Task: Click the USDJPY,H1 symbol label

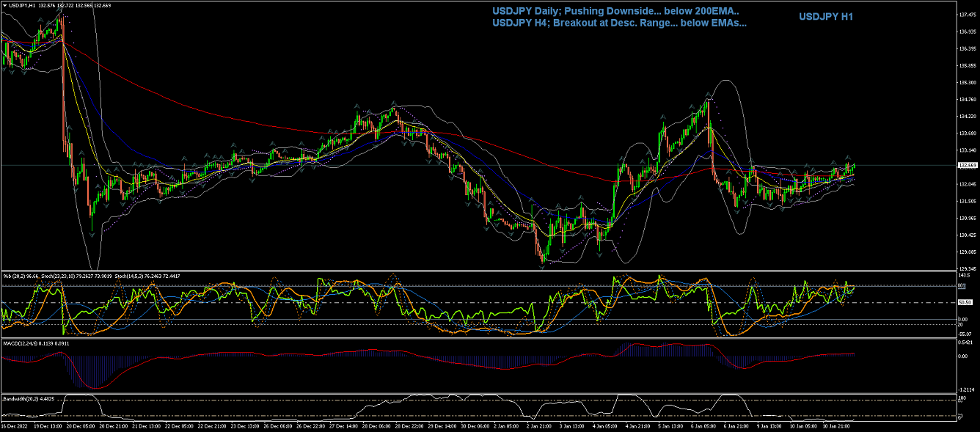Action: coord(23,5)
